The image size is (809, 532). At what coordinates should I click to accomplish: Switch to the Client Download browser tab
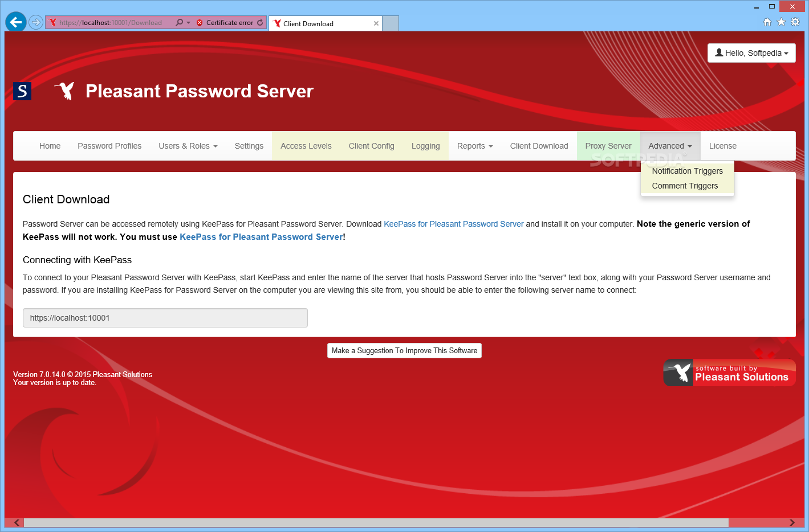coord(325,23)
